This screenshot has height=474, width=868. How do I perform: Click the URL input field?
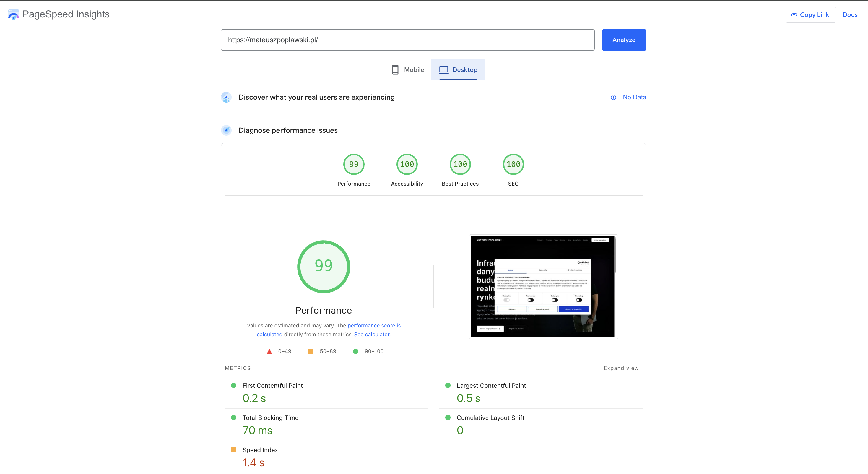[x=407, y=40]
